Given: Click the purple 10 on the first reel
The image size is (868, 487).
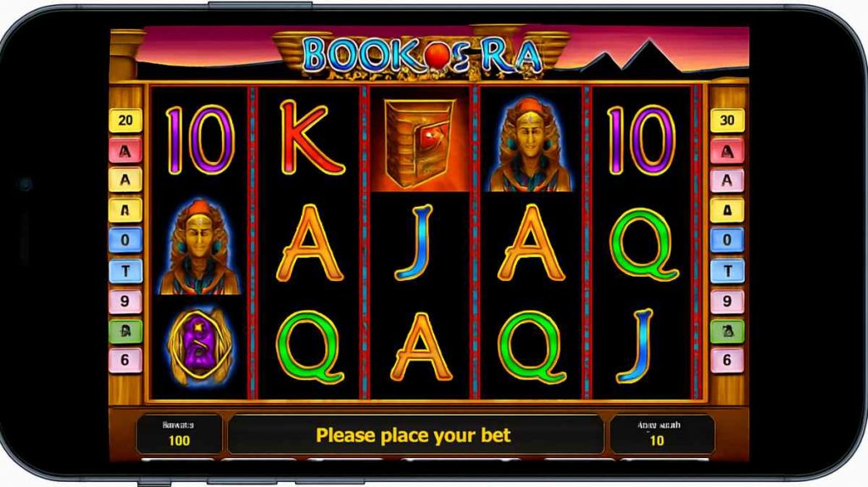Looking at the screenshot, I should click(200, 140).
